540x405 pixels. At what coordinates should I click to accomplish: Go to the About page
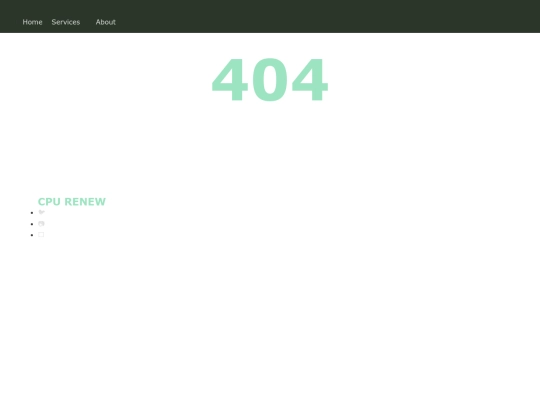[105, 22]
